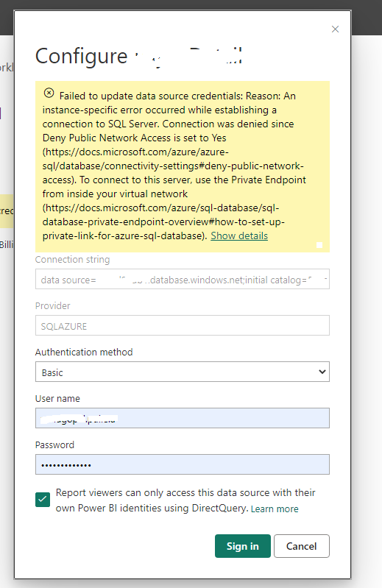
Task: Click the Password label
Action: 54,444
